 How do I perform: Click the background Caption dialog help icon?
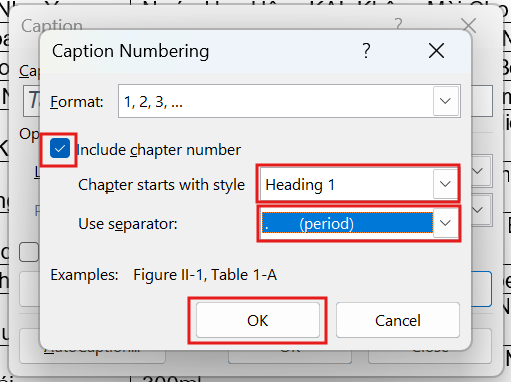(398, 24)
